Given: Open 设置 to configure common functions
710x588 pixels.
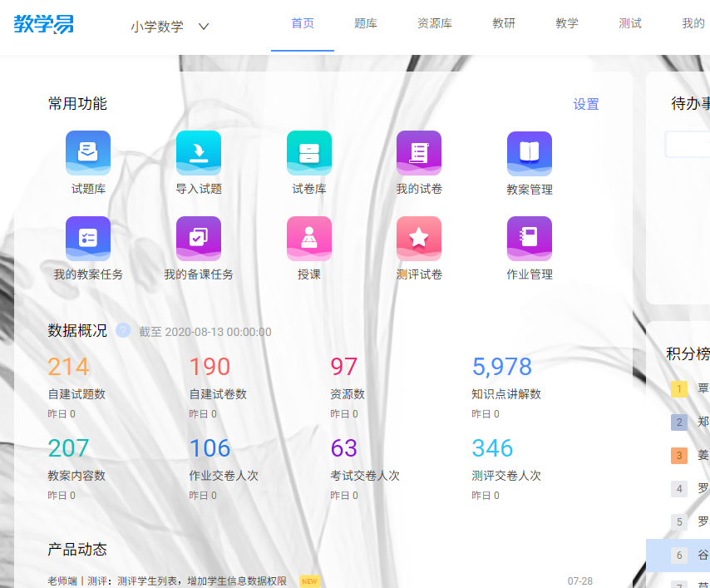Looking at the screenshot, I should tap(587, 104).
